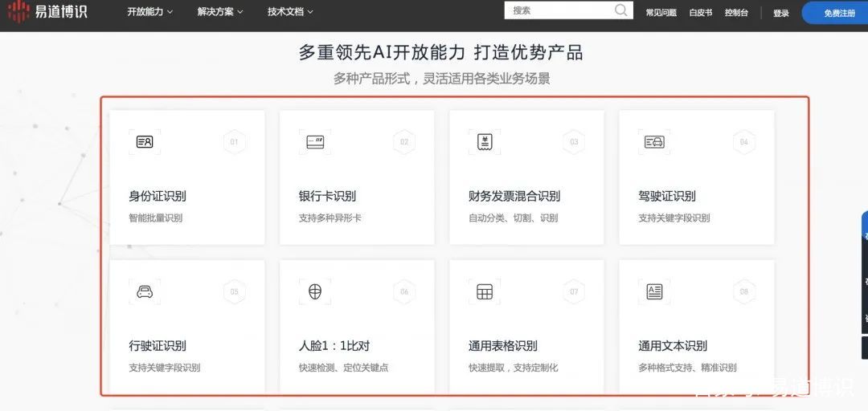Click the 快速提取,支持定制化 description text
Viewport: 868px width, 411px height.
pos(513,368)
